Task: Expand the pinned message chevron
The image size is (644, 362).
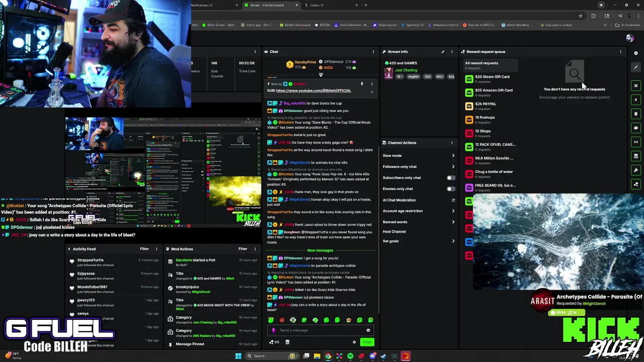Action: point(372,92)
